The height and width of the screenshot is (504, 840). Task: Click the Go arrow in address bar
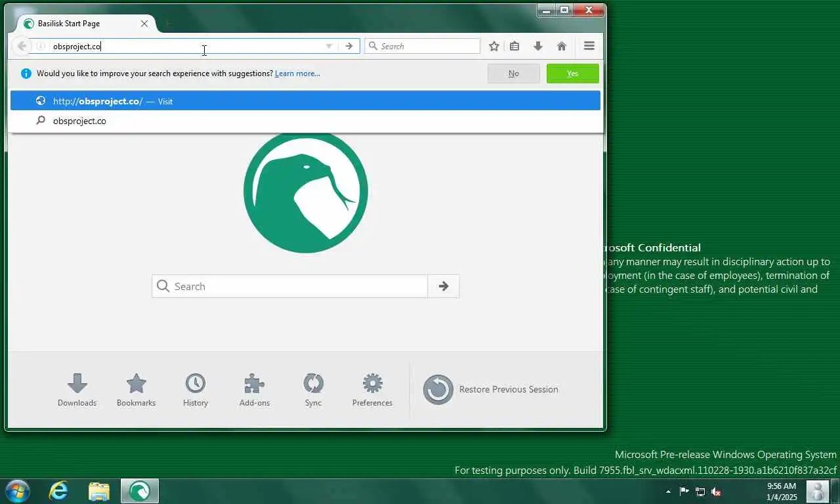pos(349,46)
